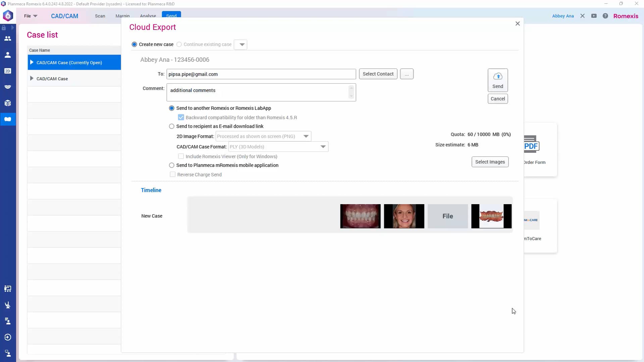Open the File menu
This screenshot has width=644, height=362.
click(x=31, y=16)
